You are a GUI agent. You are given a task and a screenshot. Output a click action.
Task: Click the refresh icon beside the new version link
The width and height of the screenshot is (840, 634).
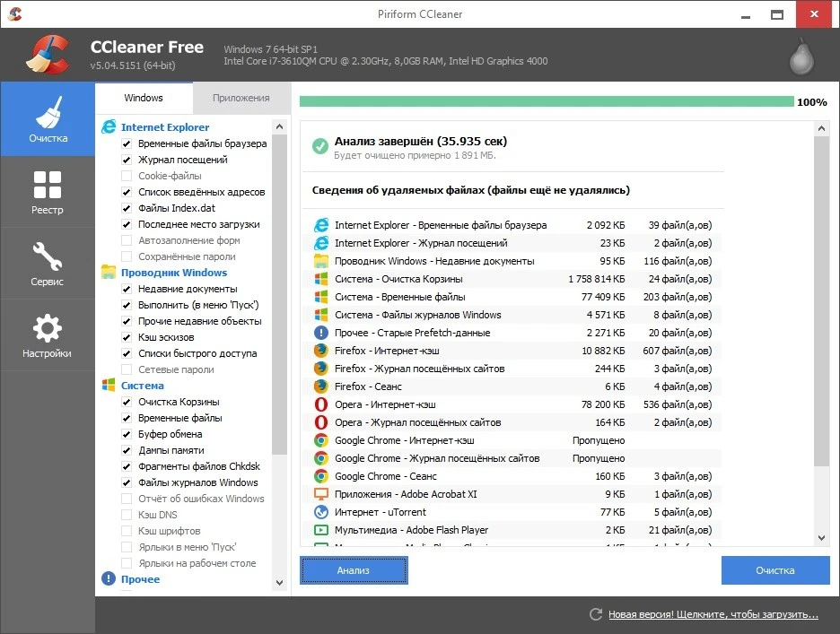[x=596, y=614]
